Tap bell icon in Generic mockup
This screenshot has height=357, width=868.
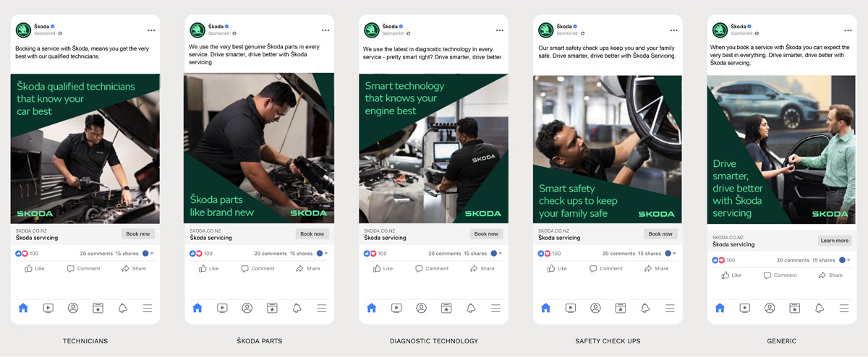coord(820,308)
